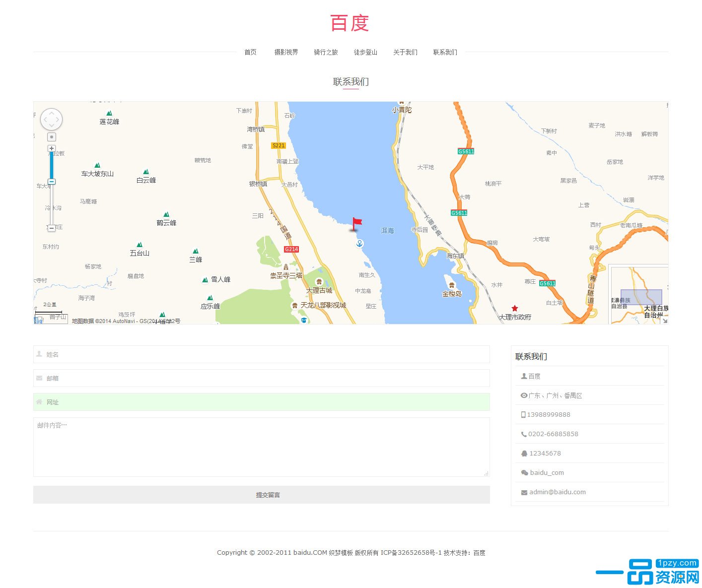
Task: Click the red flag marker on the lake
Action: point(356,224)
